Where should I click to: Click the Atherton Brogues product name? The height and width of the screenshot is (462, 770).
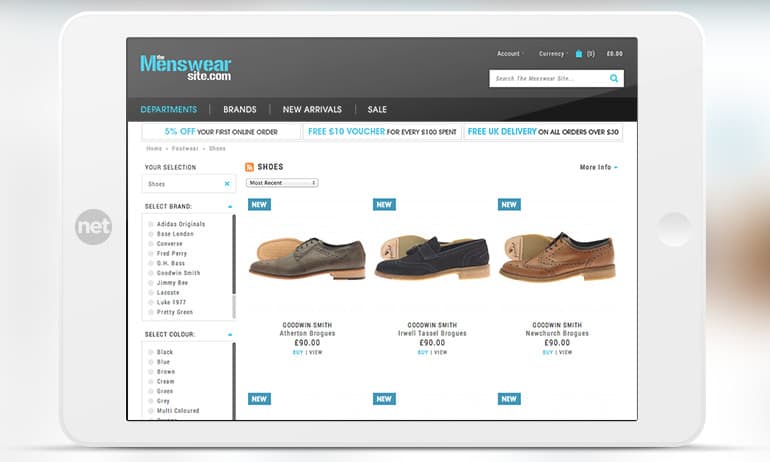tap(307, 333)
